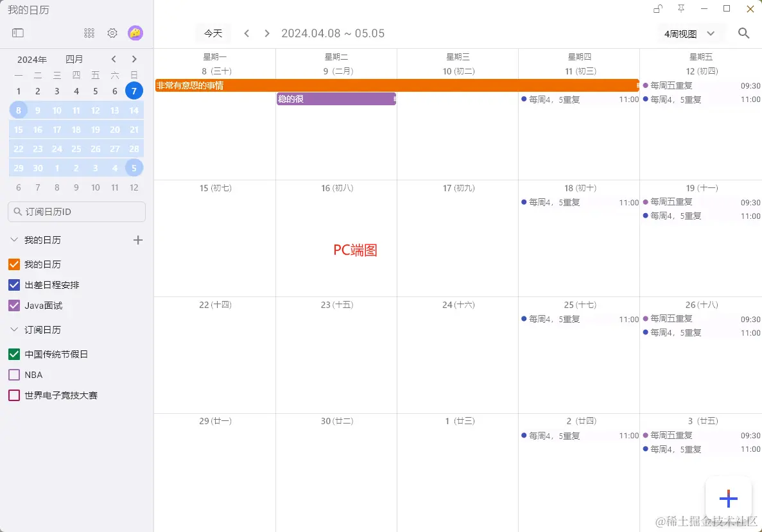The image size is (762, 532).
Task: Open the settings gear
Action: pyautogui.click(x=112, y=33)
